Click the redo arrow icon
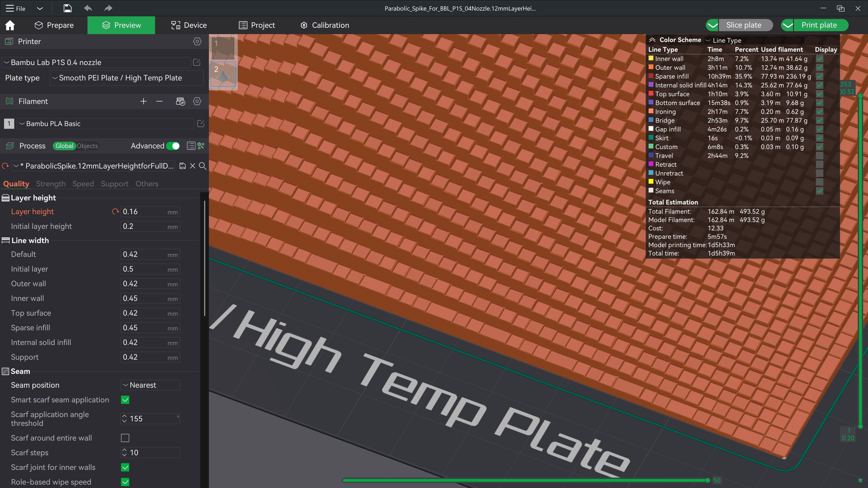The height and width of the screenshot is (488, 868). [108, 8]
